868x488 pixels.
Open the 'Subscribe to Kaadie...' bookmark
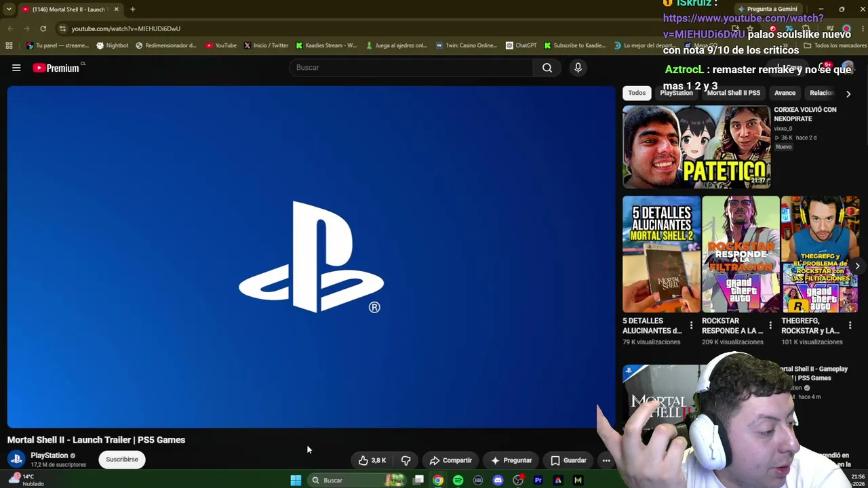(575, 45)
